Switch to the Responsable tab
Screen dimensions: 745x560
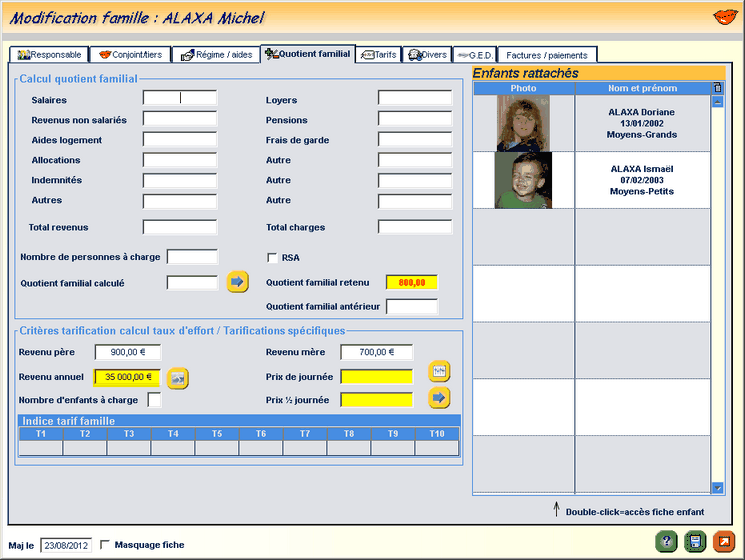point(48,54)
